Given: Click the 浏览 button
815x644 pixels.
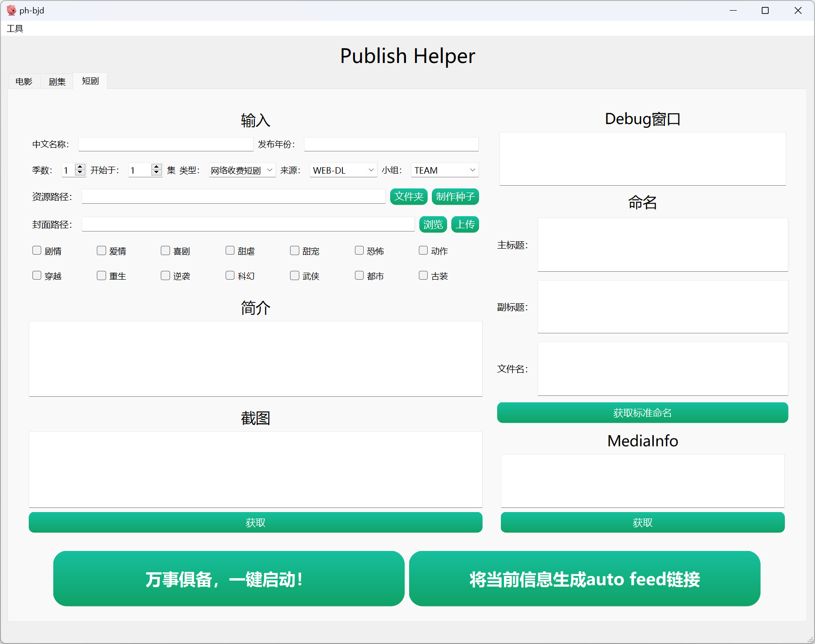Looking at the screenshot, I should pyautogui.click(x=433, y=224).
